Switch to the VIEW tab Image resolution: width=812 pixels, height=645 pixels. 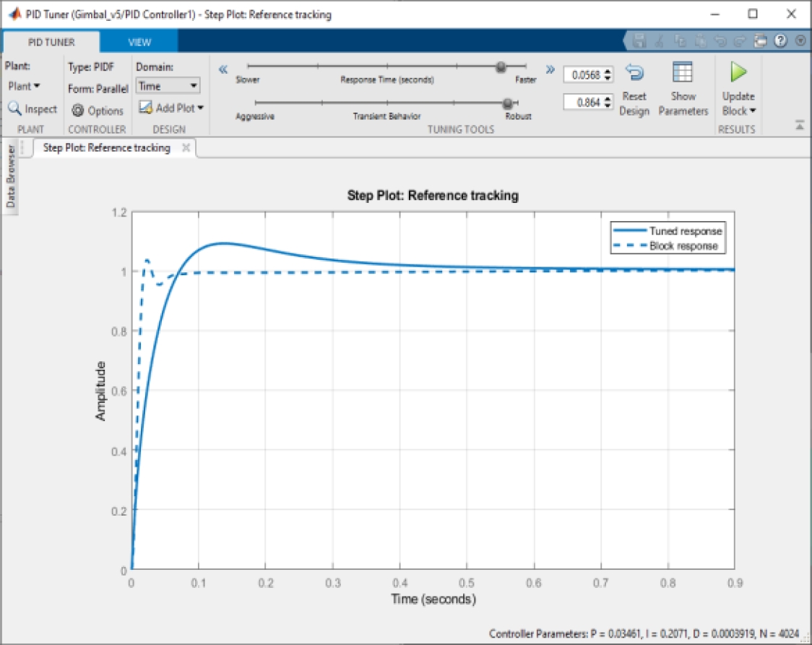pyautogui.click(x=139, y=42)
